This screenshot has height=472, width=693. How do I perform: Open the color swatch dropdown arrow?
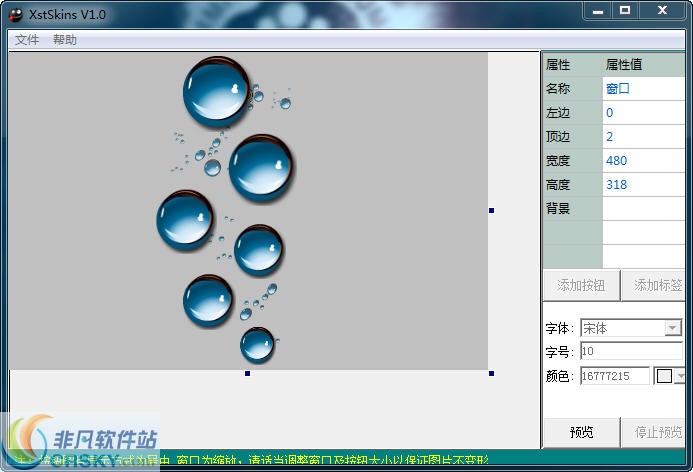click(x=680, y=376)
